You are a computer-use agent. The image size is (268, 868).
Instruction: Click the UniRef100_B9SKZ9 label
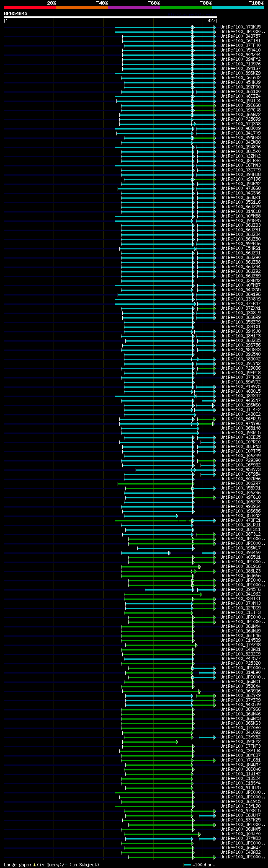(240, 73)
